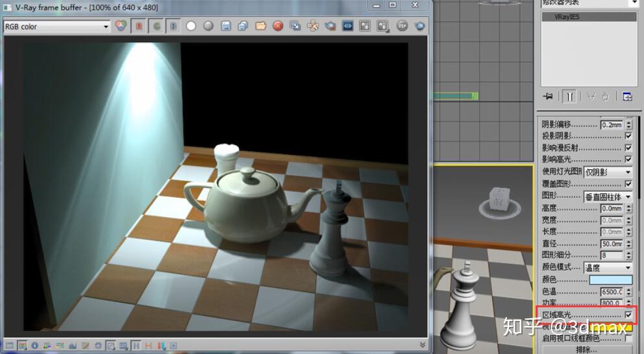Viewport: 644px width, 354px height.
Task: Open configure modifier sets icon
Action: click(x=627, y=97)
